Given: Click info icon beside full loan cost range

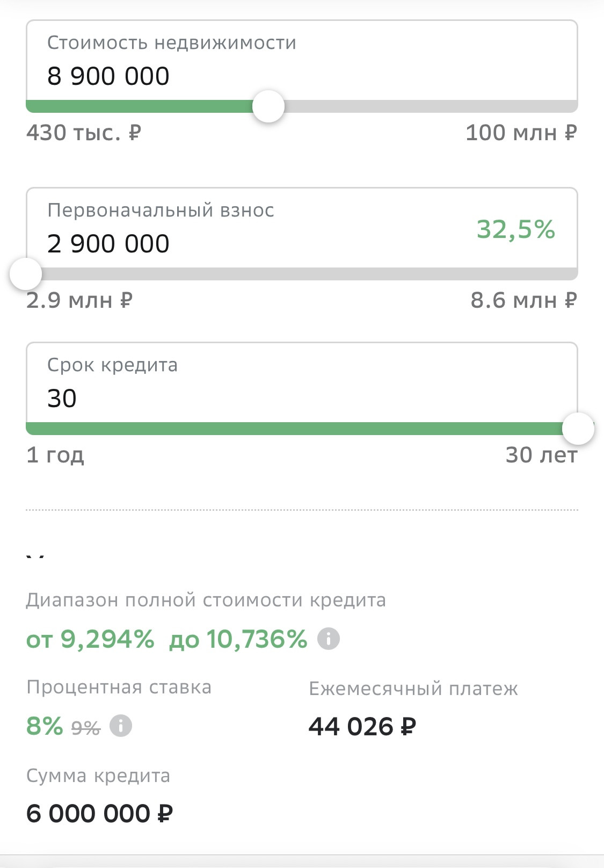Looking at the screenshot, I should click(x=329, y=639).
